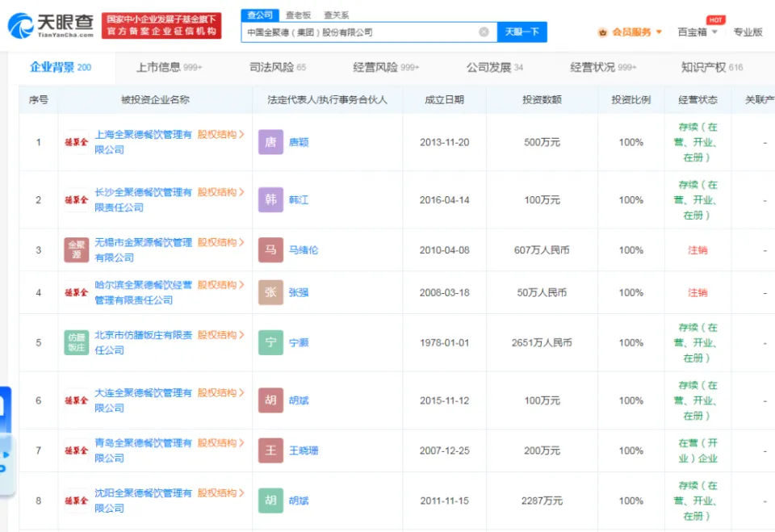Click the crown icon beside 会员服务

coord(602,32)
